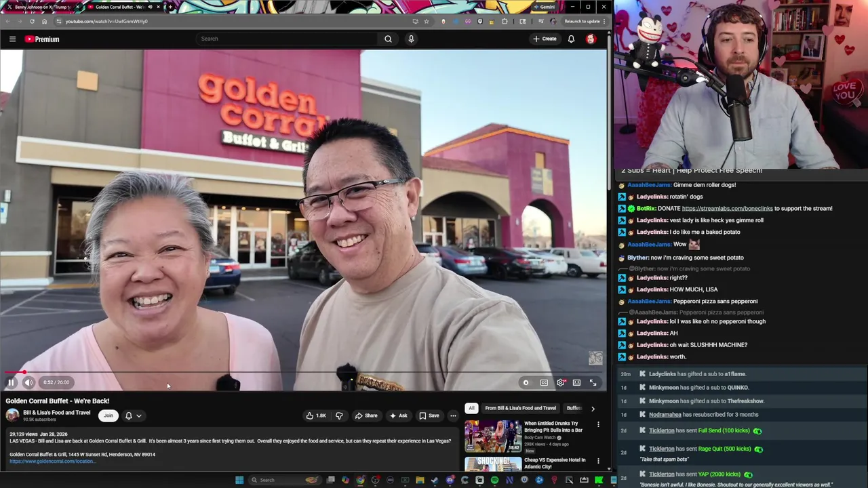The height and width of the screenshot is (488, 868).
Task: Open Bill & Lisa's channel avatar
Action: [12, 415]
